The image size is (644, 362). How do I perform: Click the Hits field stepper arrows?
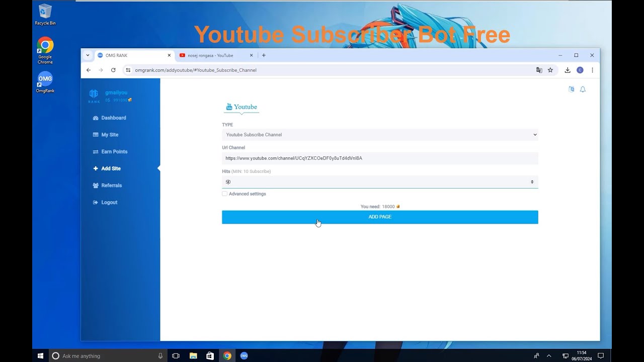532,182
